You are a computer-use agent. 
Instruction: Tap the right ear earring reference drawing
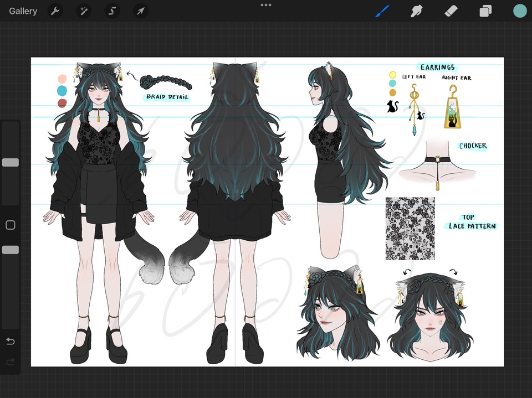coord(452,111)
